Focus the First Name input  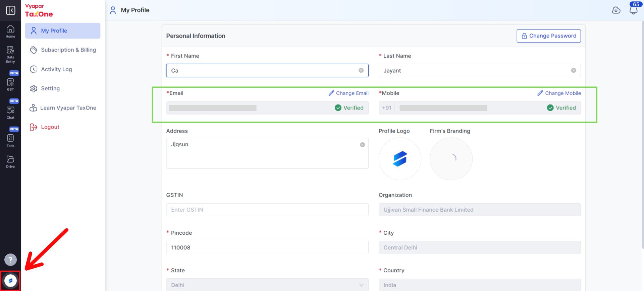267,70
